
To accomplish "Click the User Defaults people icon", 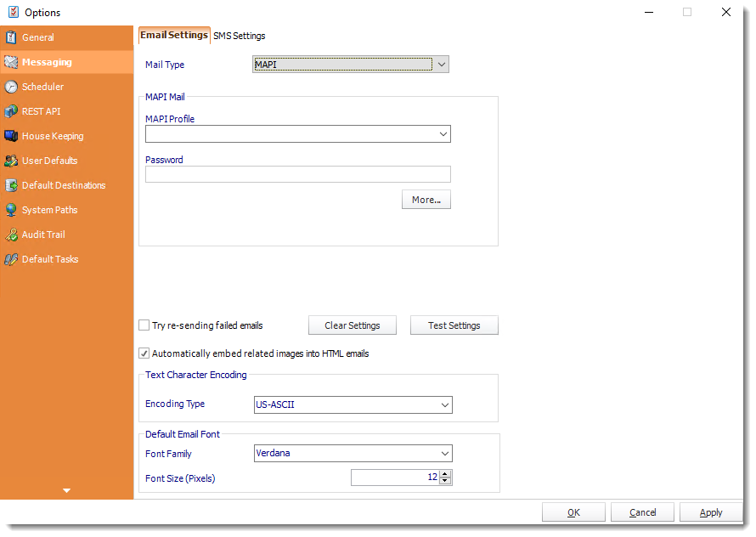I will 11,161.
